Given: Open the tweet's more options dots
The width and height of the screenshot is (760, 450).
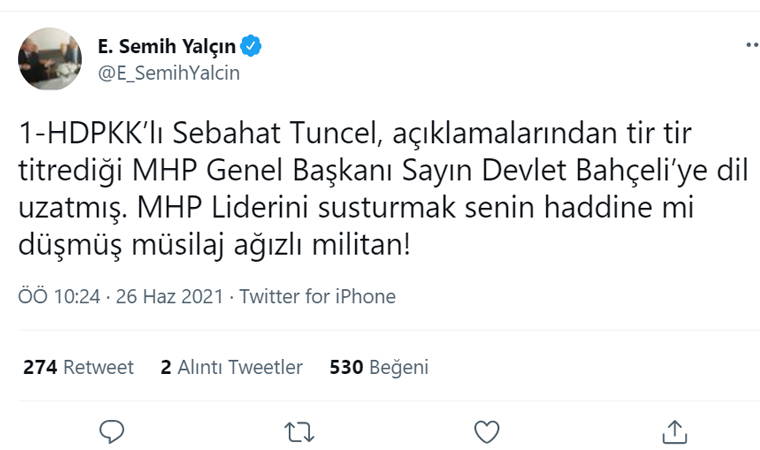Looking at the screenshot, I should 752,45.
